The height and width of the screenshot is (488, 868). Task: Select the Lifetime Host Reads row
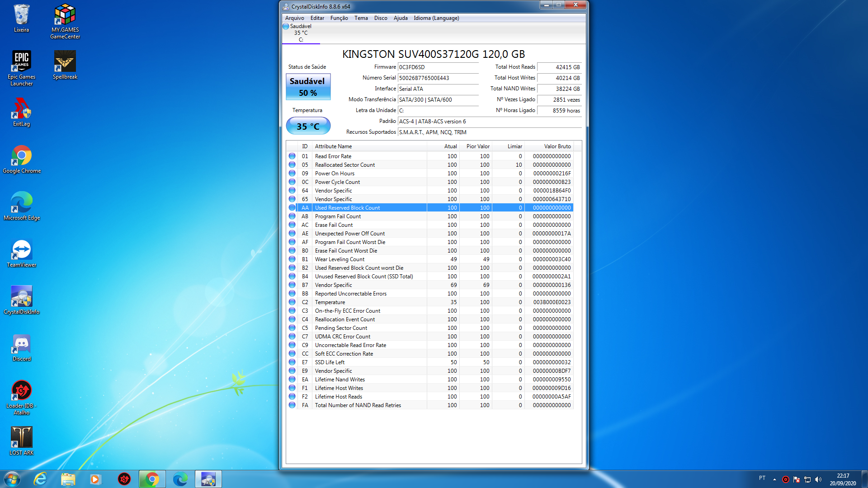(x=429, y=397)
